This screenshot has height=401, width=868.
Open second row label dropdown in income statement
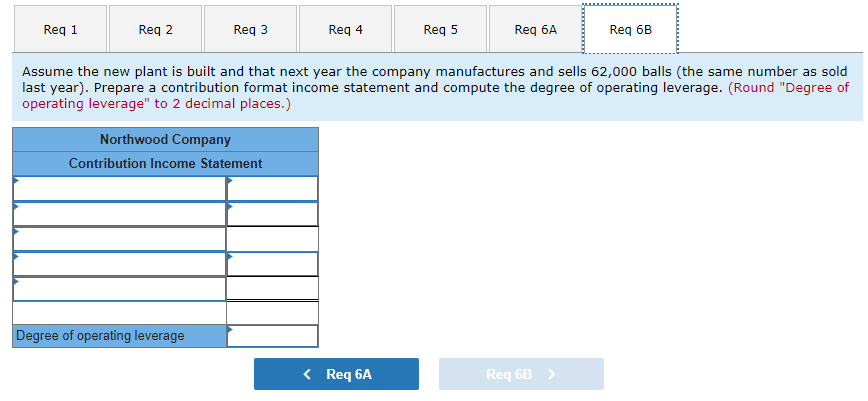[120, 214]
